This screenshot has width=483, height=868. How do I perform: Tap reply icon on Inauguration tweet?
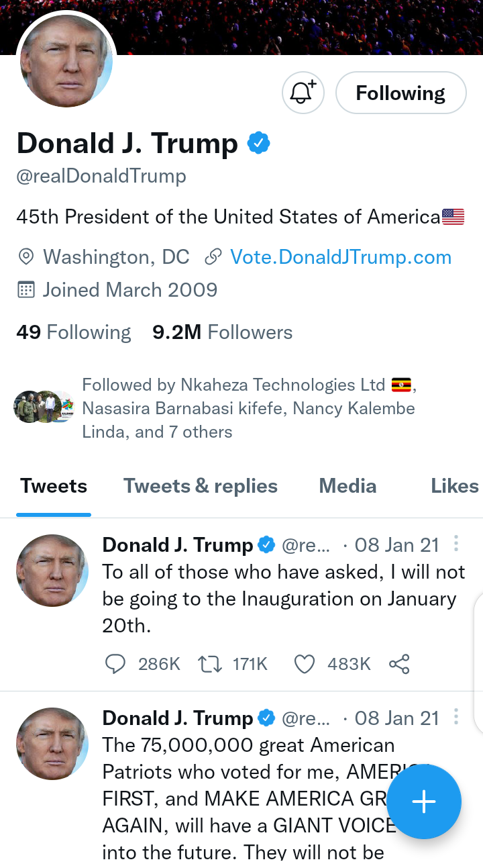coord(115,664)
